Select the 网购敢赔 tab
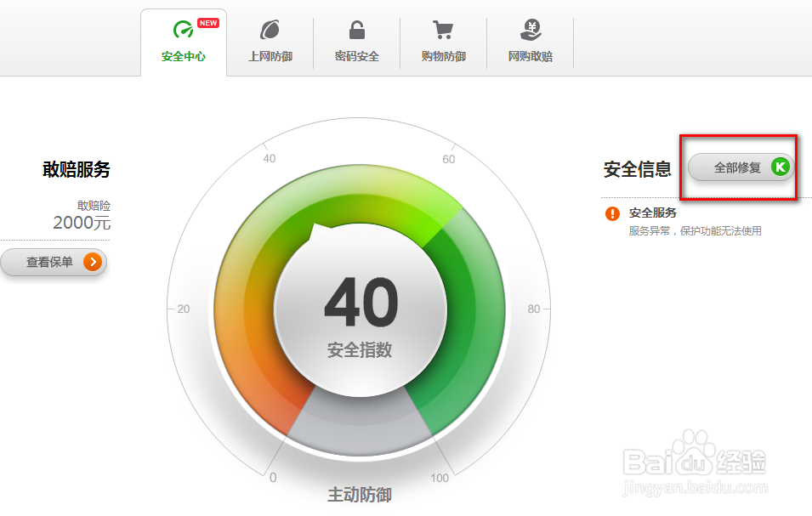The width and height of the screenshot is (812, 516). point(531,43)
